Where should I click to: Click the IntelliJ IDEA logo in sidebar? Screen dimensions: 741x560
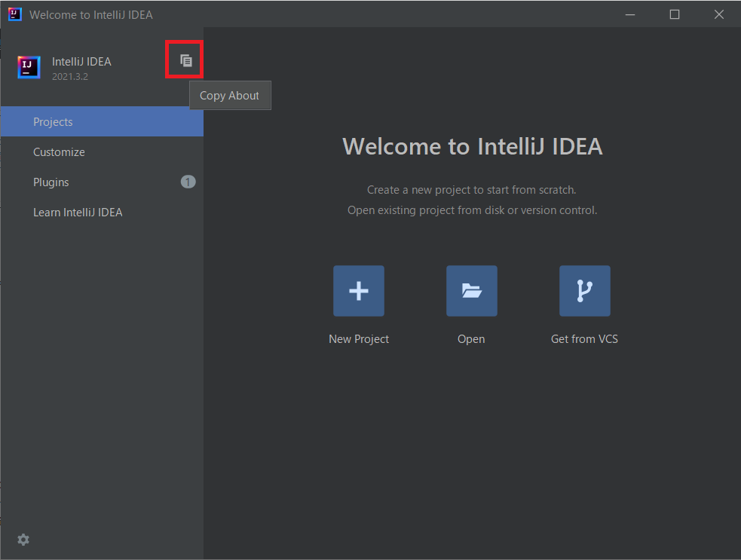29,67
